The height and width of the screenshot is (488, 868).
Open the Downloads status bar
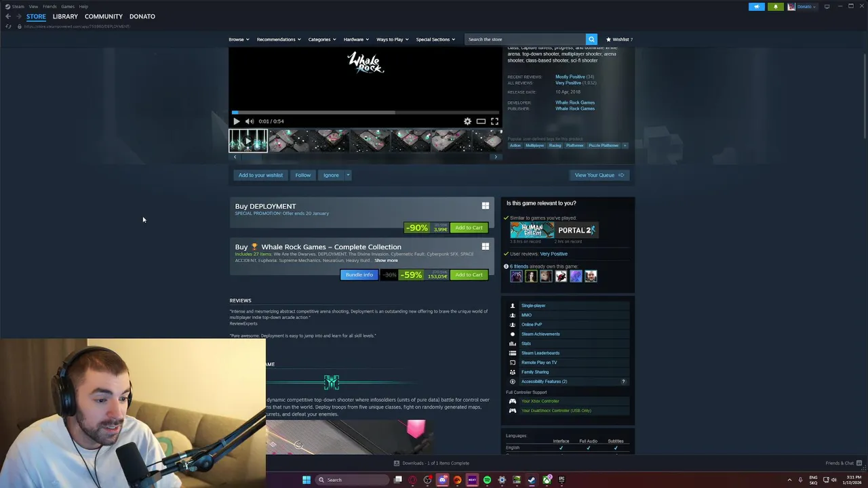(x=432, y=463)
